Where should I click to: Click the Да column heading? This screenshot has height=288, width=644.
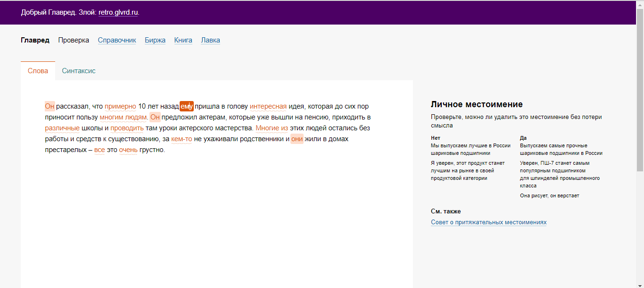[523, 138]
